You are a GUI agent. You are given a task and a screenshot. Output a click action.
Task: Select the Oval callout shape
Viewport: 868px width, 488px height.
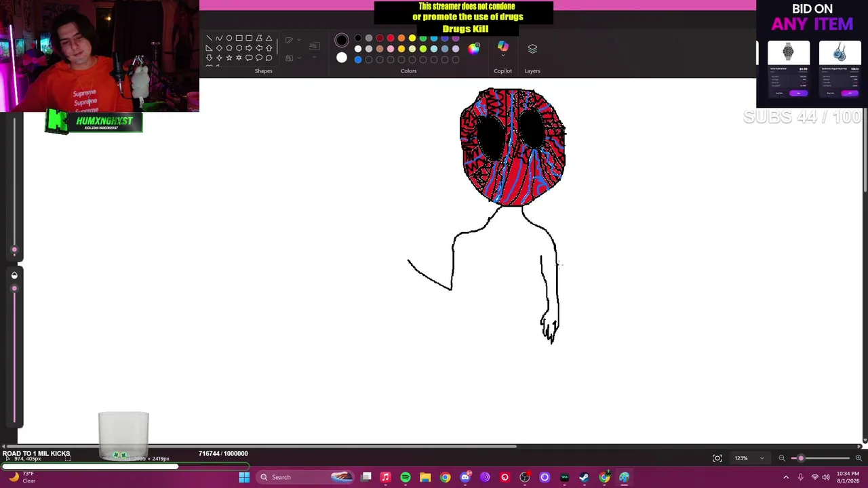pos(259,58)
